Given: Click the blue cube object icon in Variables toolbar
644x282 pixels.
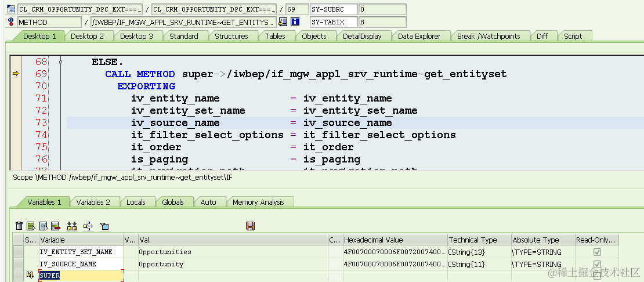Looking at the screenshot, I should 104,226.
